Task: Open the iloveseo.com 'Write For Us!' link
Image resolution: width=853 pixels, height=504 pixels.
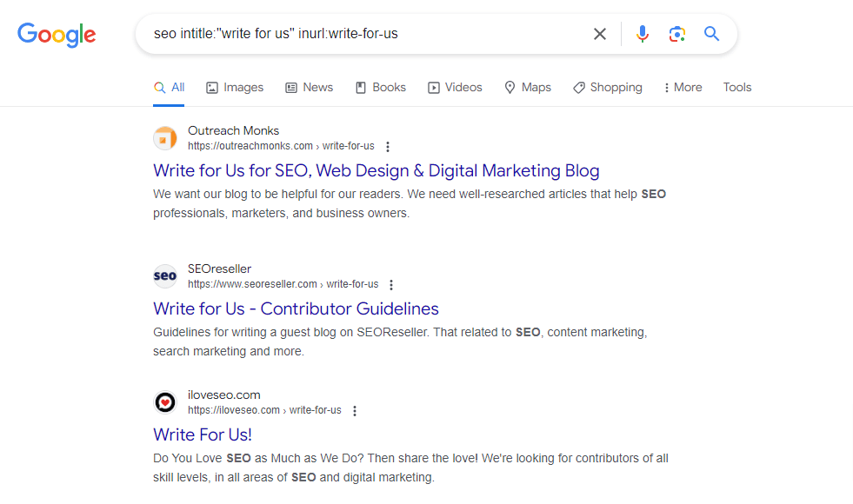Action: [202, 434]
